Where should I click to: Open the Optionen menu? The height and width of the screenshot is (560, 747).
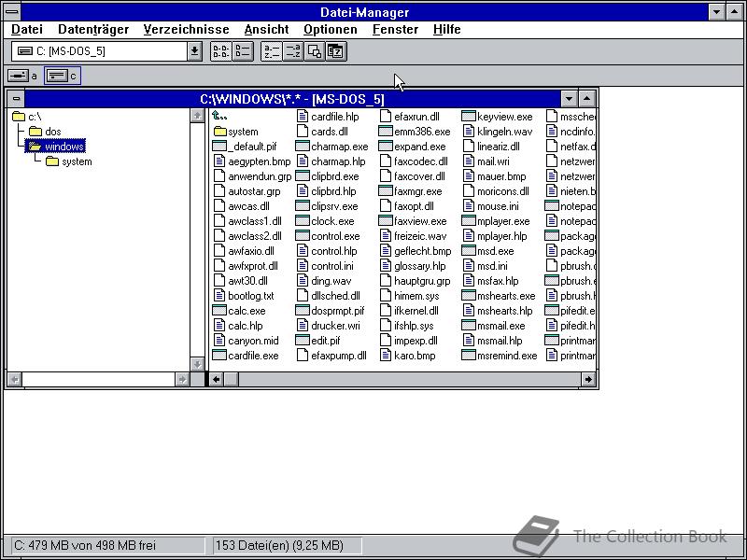tap(331, 30)
